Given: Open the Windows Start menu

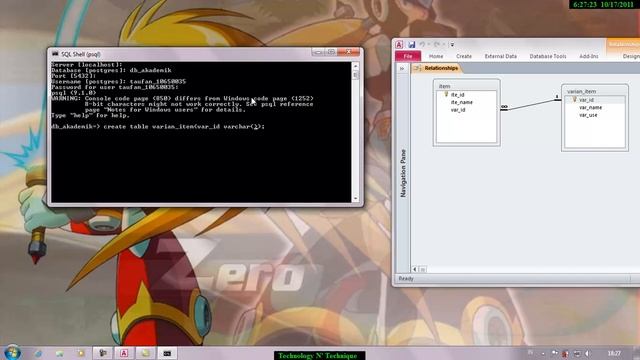Looking at the screenshot, I should pyautogui.click(x=12, y=353).
